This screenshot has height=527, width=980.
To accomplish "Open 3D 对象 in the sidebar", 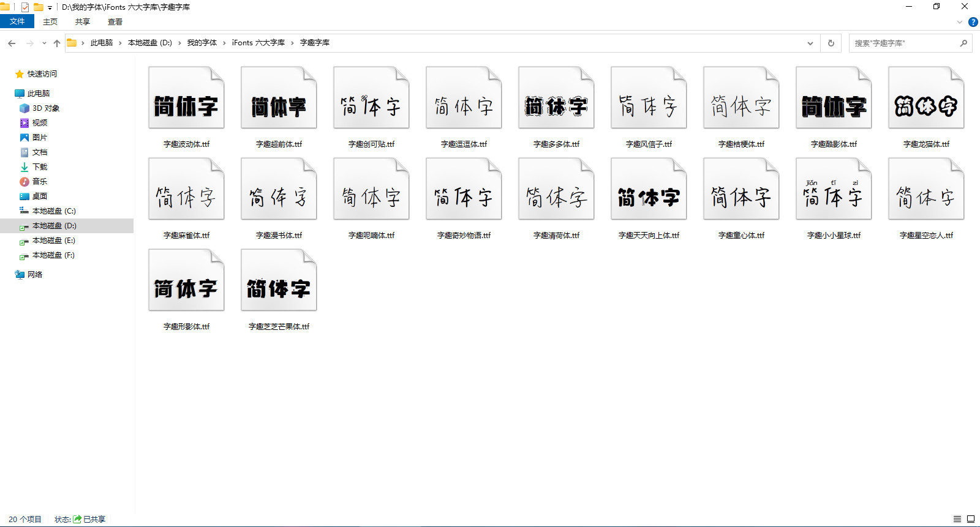I will pos(46,108).
